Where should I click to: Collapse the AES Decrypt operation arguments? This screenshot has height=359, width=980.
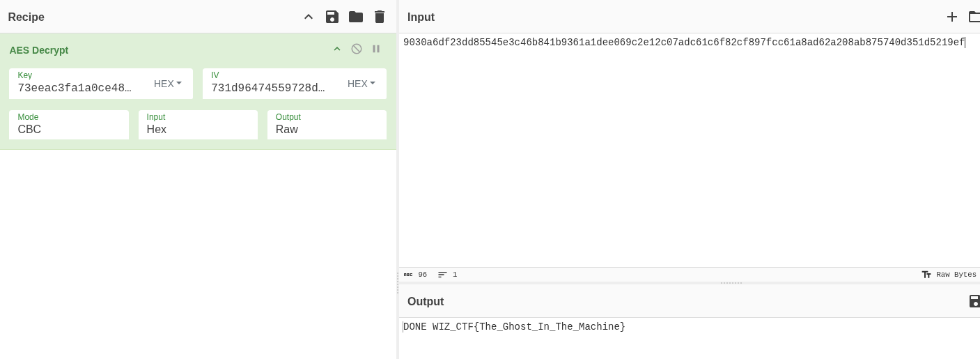pos(337,49)
